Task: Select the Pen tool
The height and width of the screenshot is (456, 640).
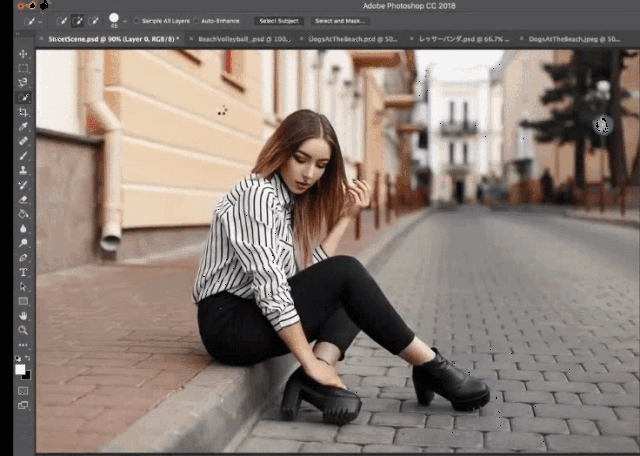Action: tap(23, 258)
